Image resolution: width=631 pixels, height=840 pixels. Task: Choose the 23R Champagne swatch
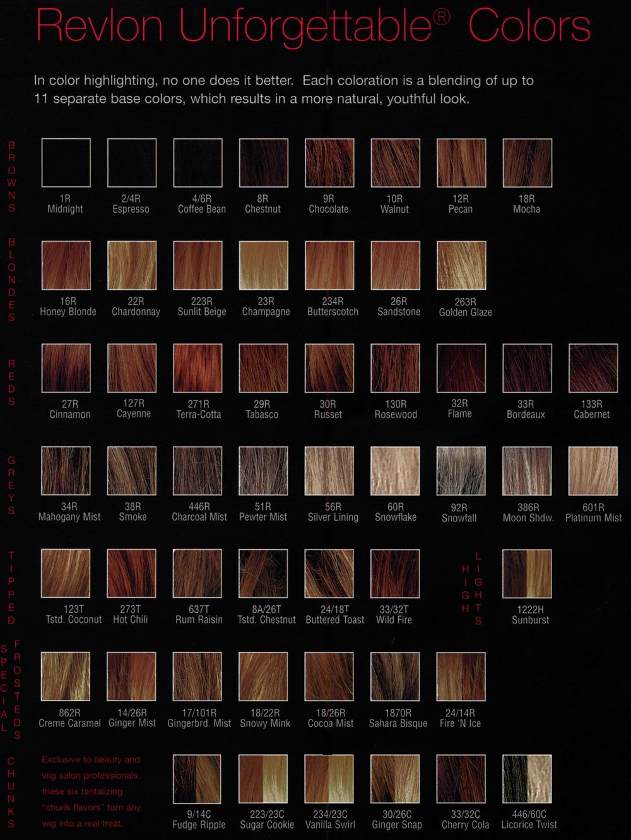coord(264,266)
